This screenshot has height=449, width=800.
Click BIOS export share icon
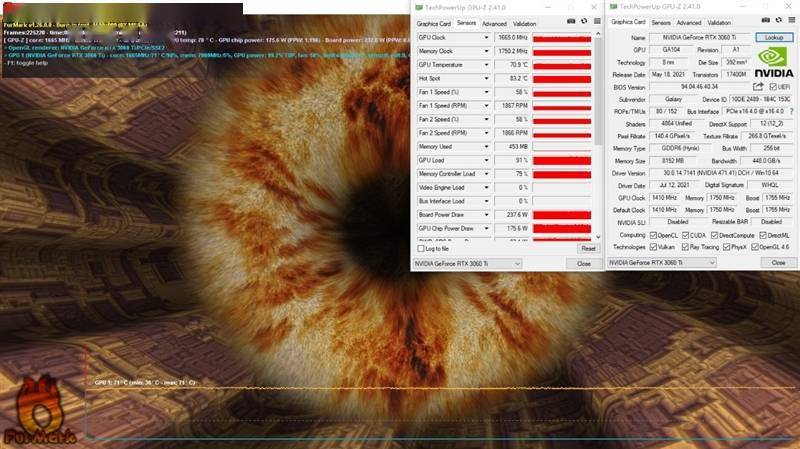[758, 87]
